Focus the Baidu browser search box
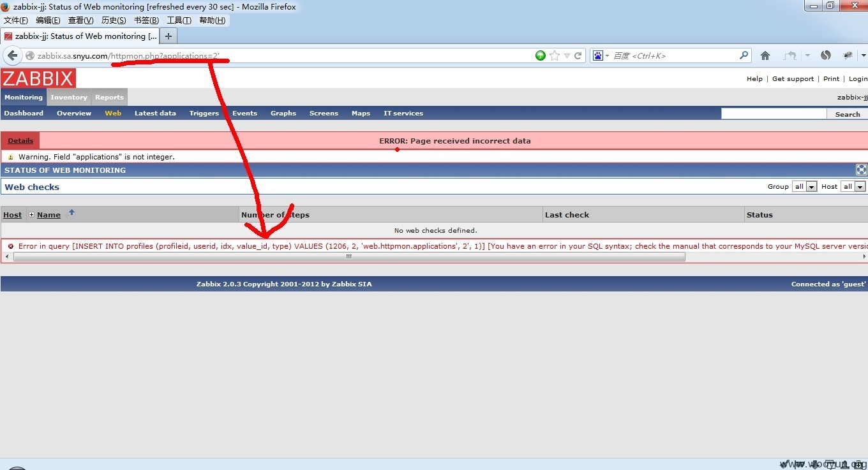868x470 pixels. tap(675, 56)
